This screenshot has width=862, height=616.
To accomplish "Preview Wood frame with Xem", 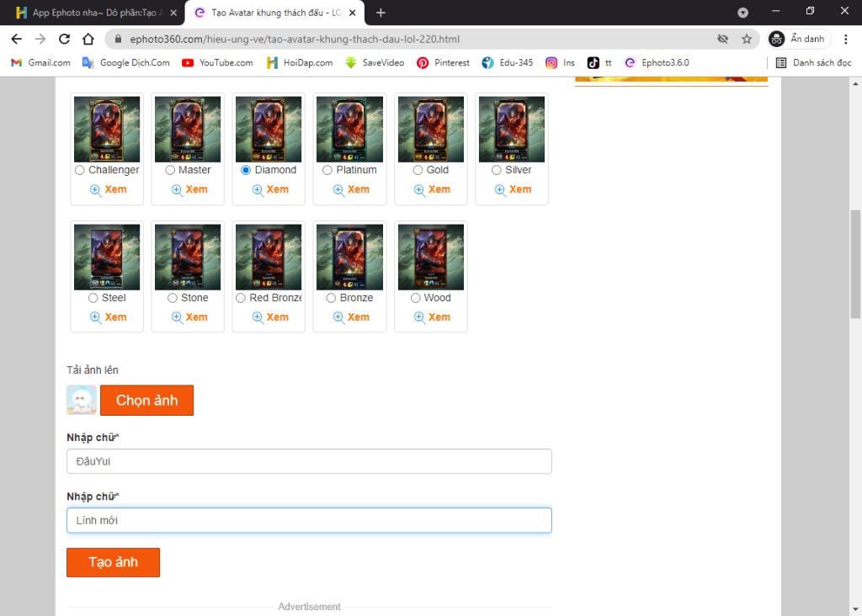I will pyautogui.click(x=432, y=317).
